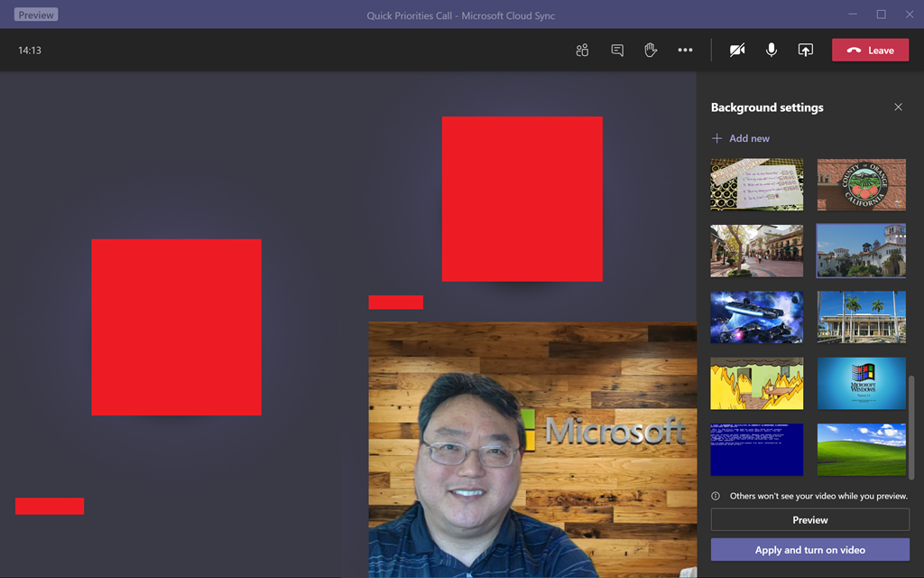Select the County of Orange seal background
This screenshot has height=578, width=924.
[x=861, y=185]
